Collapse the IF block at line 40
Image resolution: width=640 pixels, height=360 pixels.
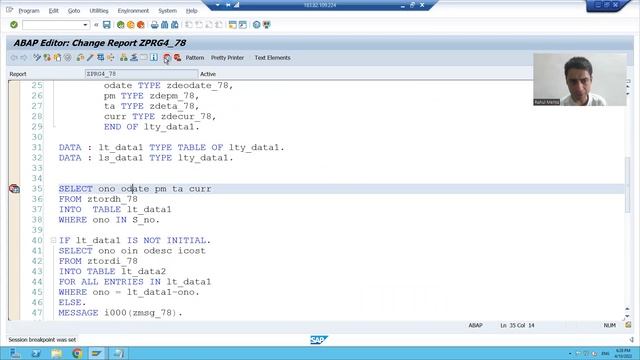click(x=53, y=240)
